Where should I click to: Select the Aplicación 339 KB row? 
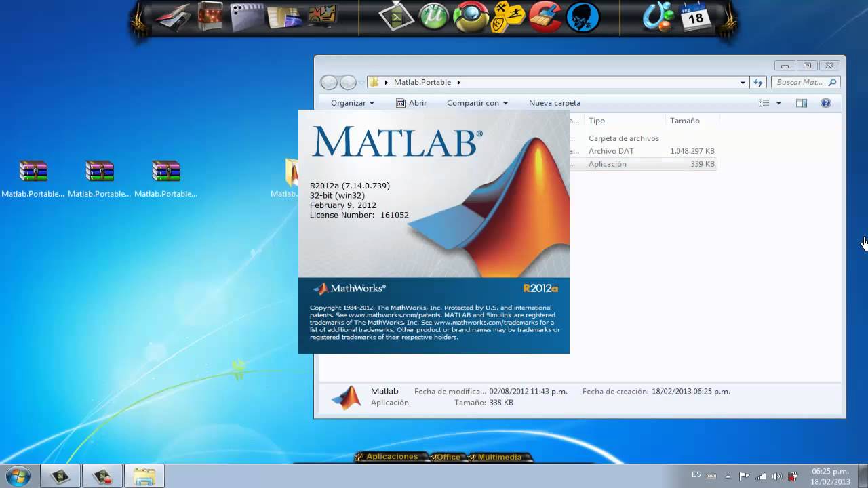click(x=643, y=164)
